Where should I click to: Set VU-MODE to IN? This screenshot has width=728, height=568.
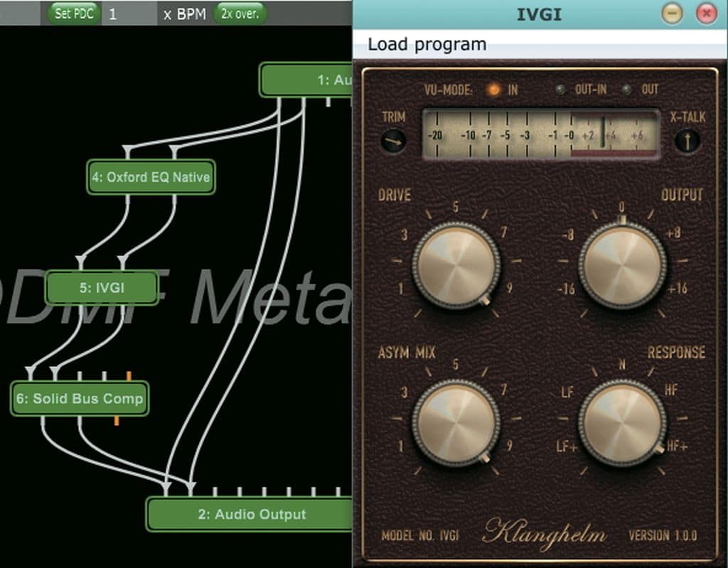click(493, 89)
